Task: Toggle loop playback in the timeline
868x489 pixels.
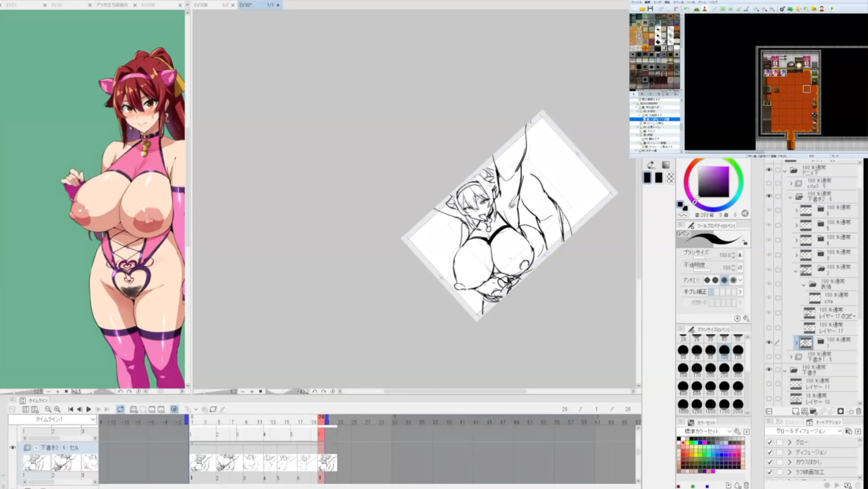Action: (x=120, y=409)
